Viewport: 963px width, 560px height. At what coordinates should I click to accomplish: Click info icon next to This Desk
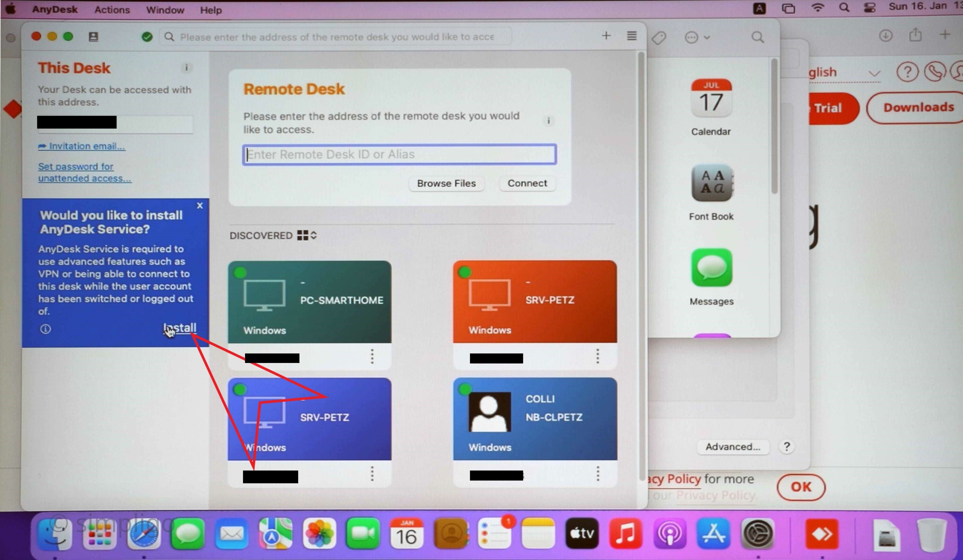pos(187,68)
